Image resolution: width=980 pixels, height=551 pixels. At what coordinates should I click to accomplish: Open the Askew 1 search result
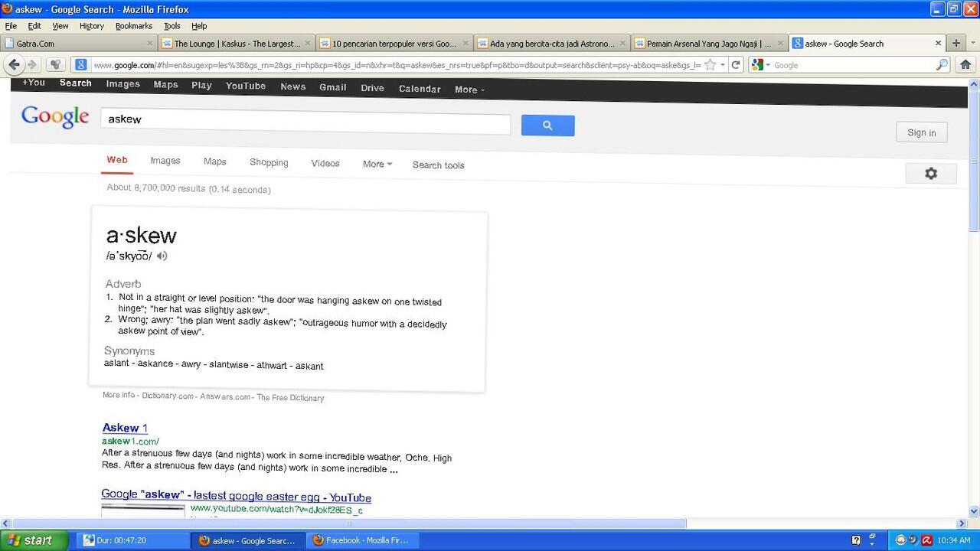click(125, 428)
